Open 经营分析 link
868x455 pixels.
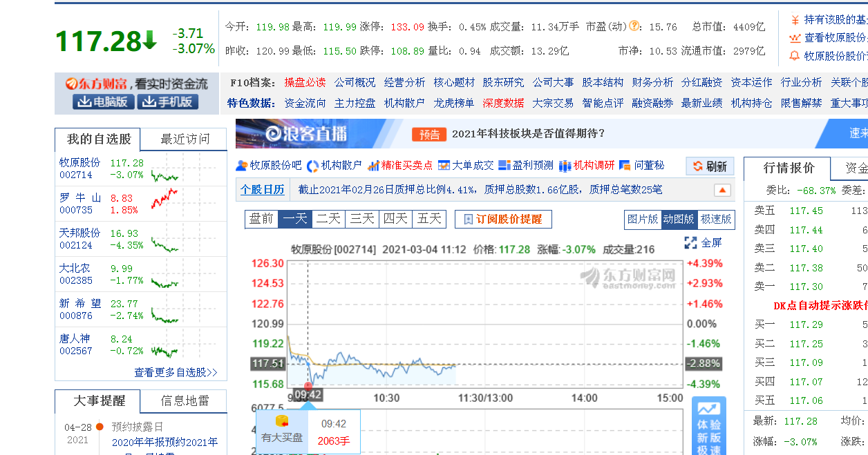pyautogui.click(x=405, y=82)
